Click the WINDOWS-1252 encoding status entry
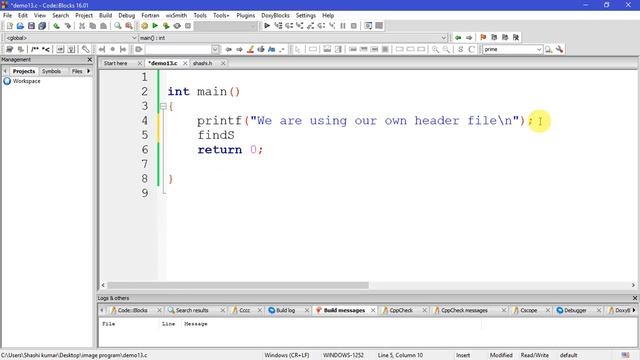Image resolution: width=640 pixels, height=360 pixels. click(x=343, y=355)
